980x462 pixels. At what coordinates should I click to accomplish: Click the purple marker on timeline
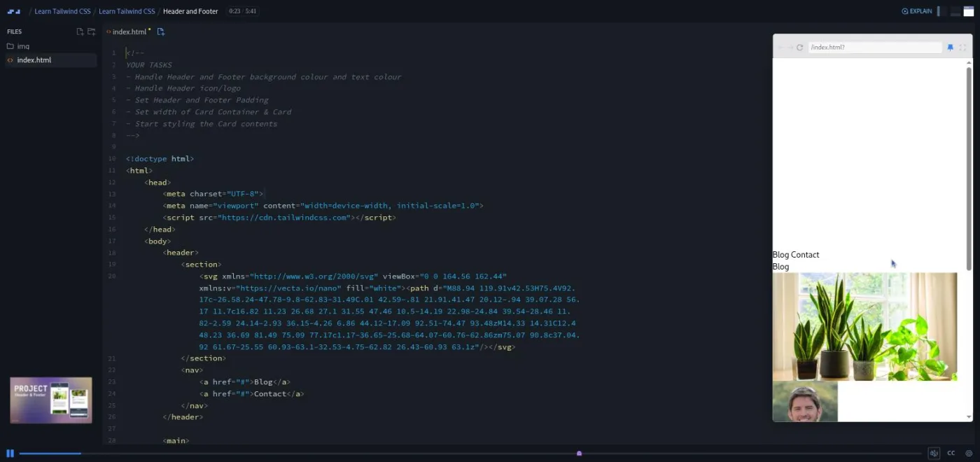pyautogui.click(x=579, y=454)
